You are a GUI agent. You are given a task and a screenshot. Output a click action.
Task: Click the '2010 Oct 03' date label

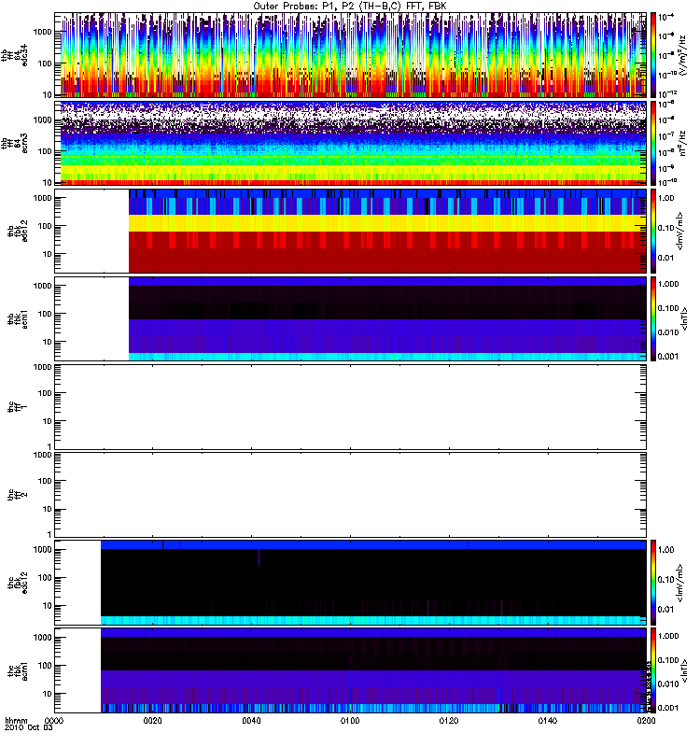(28, 728)
